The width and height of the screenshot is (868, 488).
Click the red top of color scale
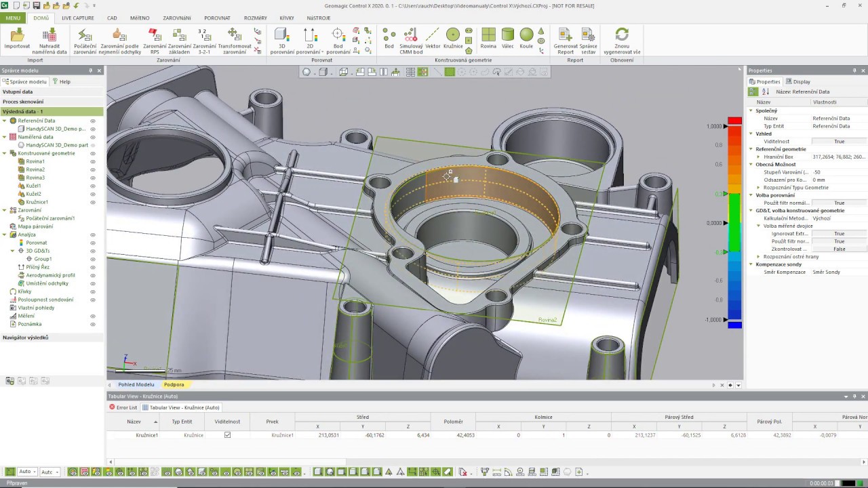coord(734,121)
